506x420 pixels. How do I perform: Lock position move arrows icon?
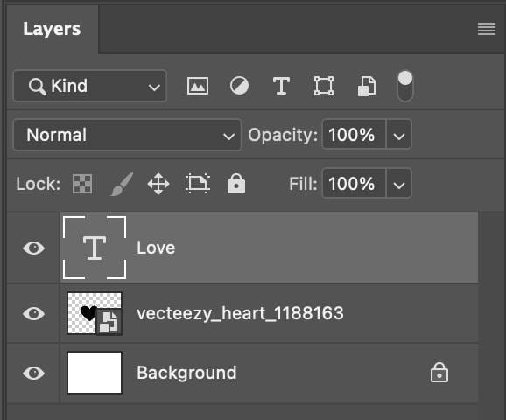click(x=158, y=184)
